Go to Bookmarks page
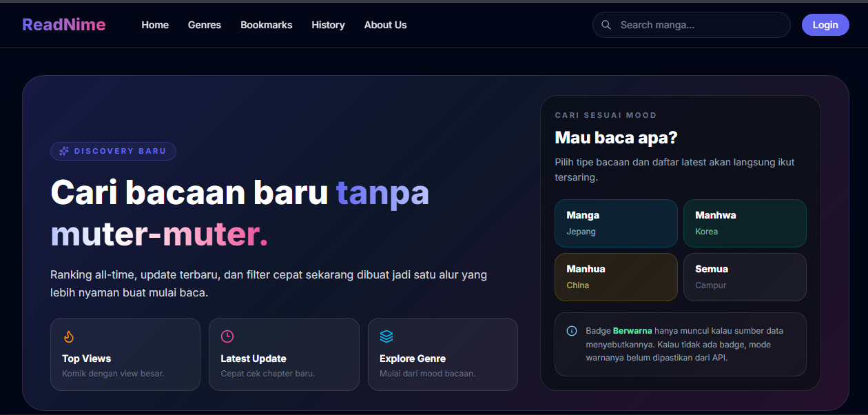 point(266,25)
